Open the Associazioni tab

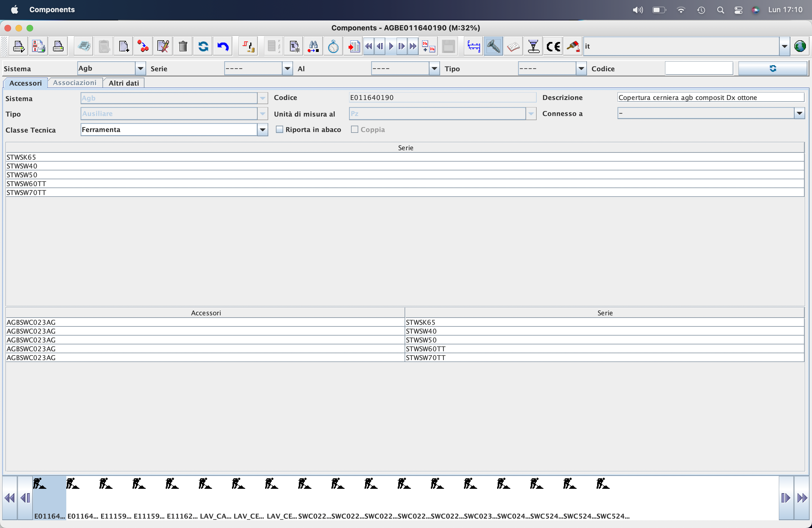tap(75, 83)
